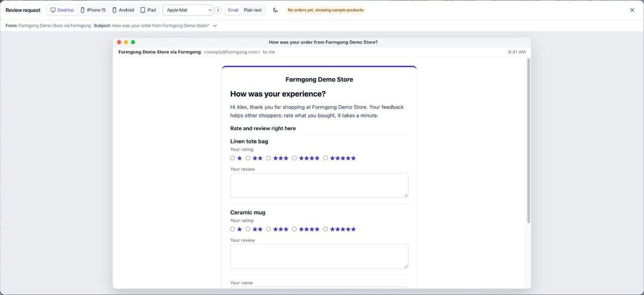Click the Ceramic mug review text box
Viewport: 644px width, 295px height.
coord(319,256)
